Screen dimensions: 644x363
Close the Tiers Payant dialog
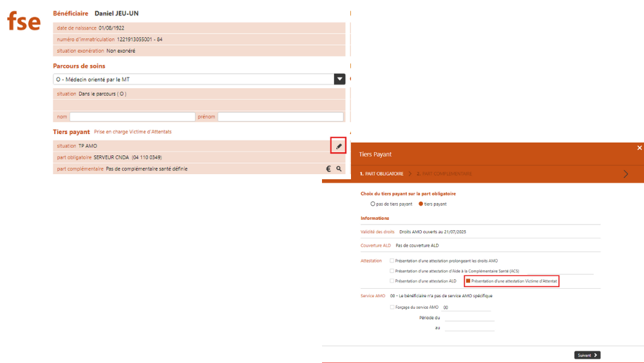(x=639, y=148)
